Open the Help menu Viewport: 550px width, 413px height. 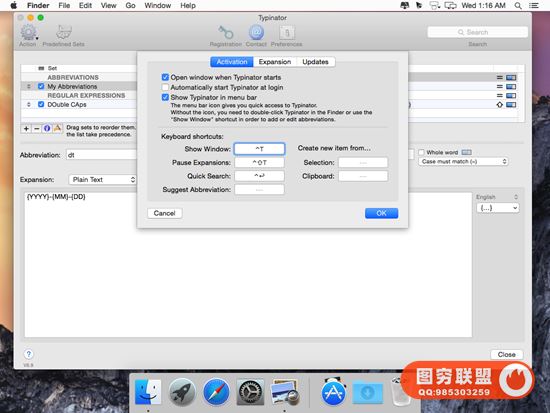point(188,5)
